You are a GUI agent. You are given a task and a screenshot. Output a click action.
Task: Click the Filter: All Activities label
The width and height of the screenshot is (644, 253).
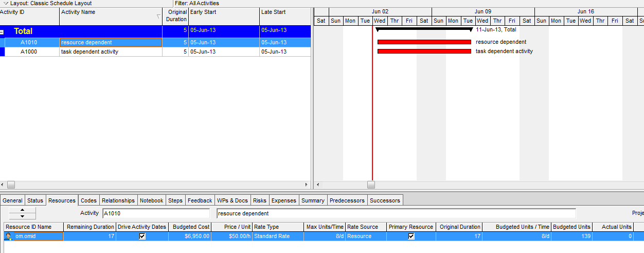196,3
